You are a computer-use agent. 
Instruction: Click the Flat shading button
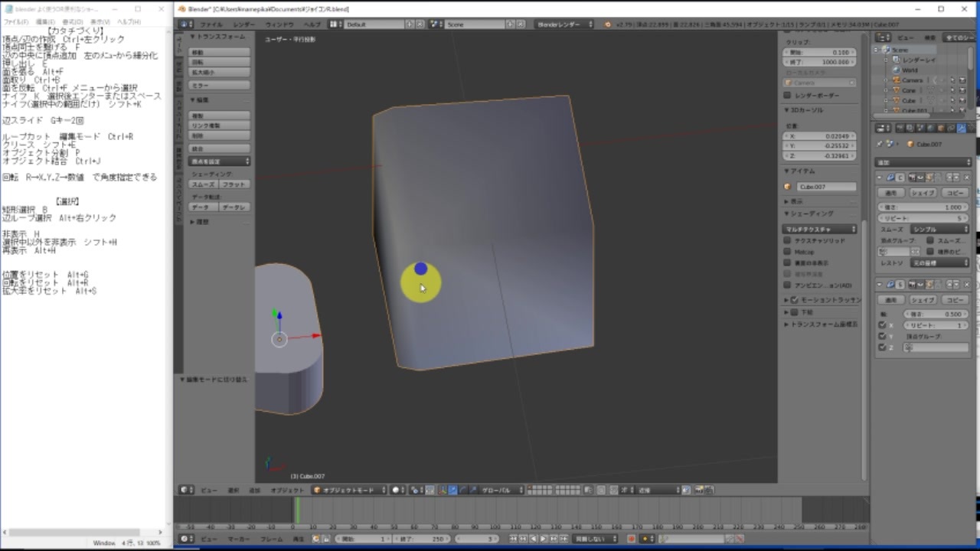coord(235,184)
